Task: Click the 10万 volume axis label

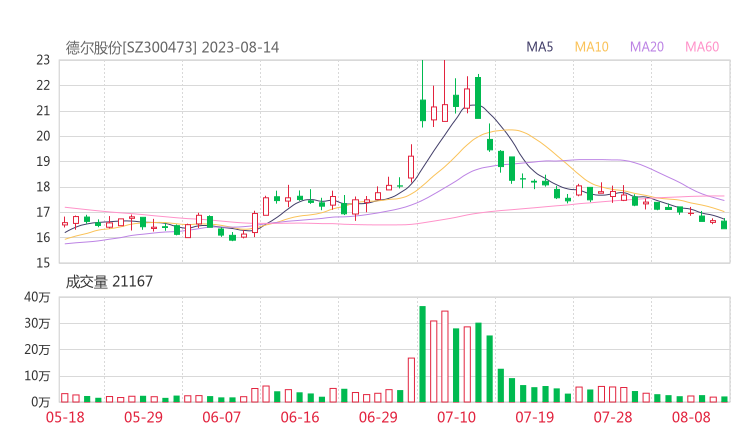Action: 37,376
